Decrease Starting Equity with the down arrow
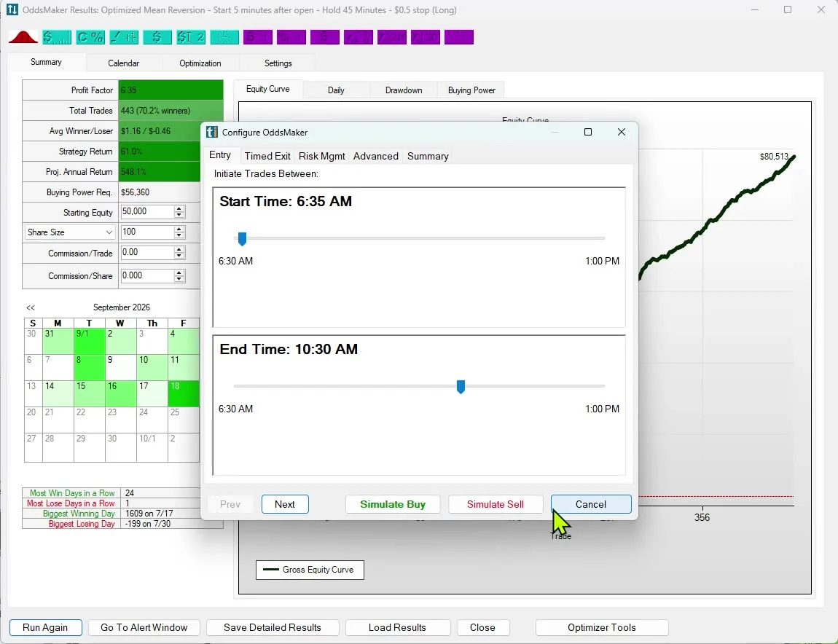Viewport: 838px width, 644px height. (x=179, y=216)
